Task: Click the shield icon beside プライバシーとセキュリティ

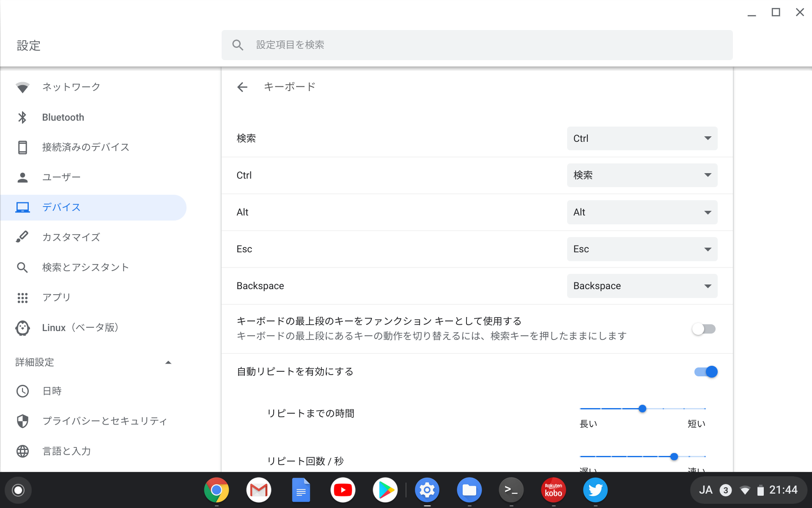Action: [x=22, y=421]
